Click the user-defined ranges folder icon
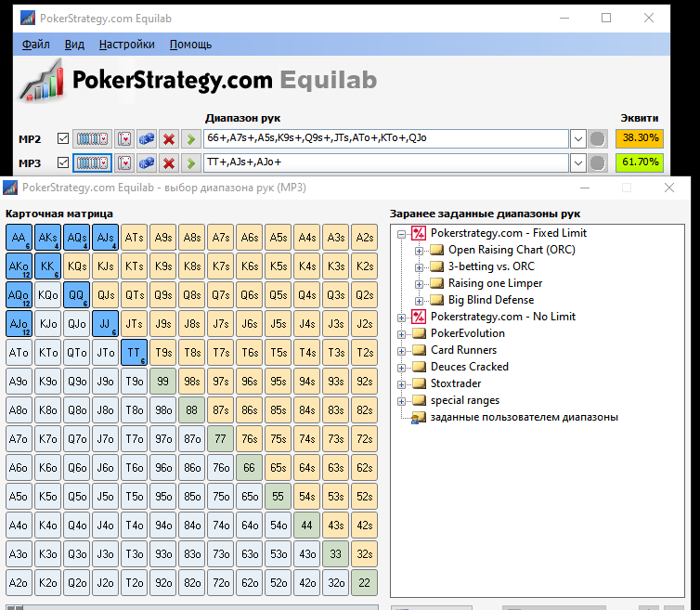 [419, 418]
